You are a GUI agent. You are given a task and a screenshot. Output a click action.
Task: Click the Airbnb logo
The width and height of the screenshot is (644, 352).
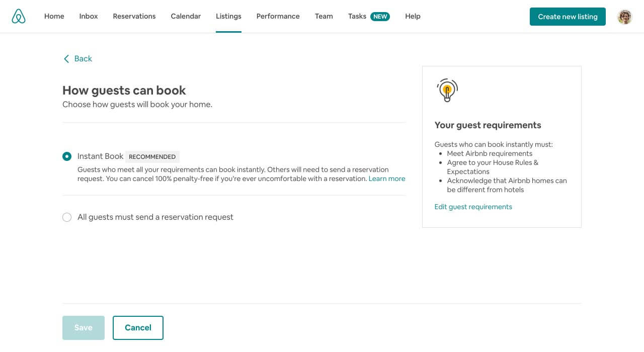point(19,16)
